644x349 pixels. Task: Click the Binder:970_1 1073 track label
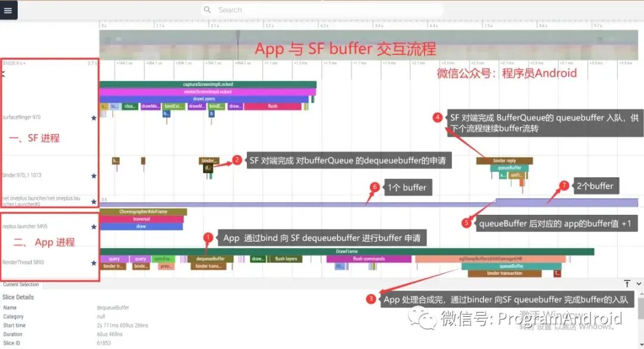tap(22, 175)
